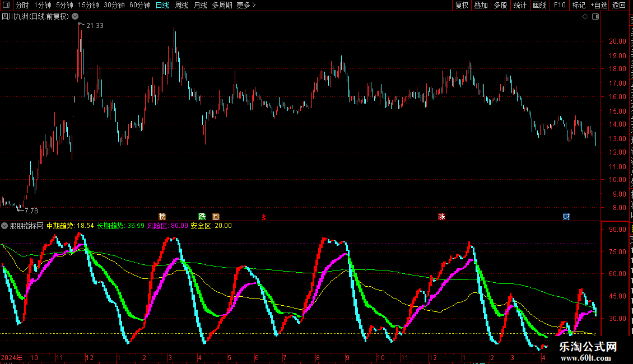Click the 股朋指标网 indicator name

pyautogui.click(x=27, y=226)
